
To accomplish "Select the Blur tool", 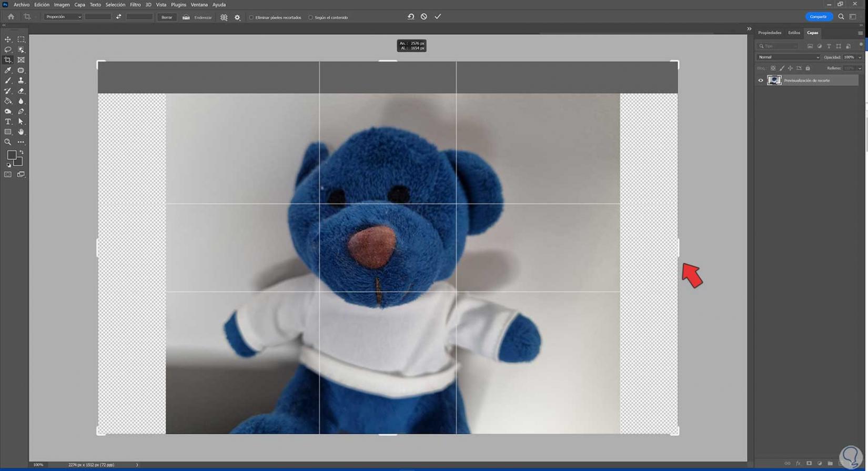I will 21,101.
